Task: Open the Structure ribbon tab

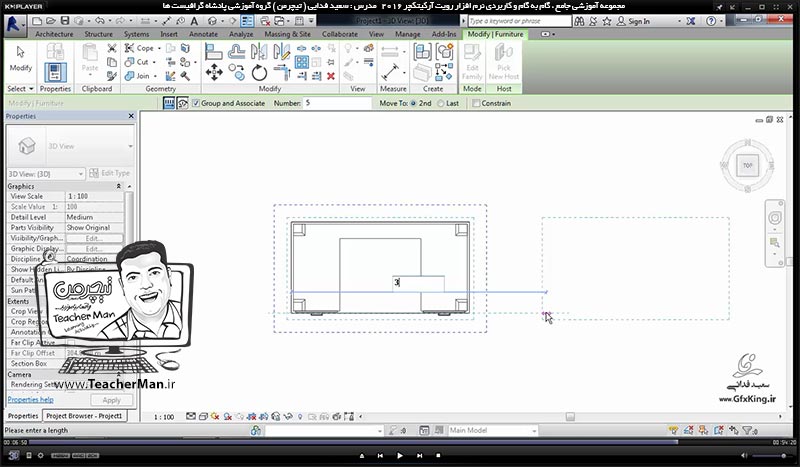Action: click(x=98, y=34)
